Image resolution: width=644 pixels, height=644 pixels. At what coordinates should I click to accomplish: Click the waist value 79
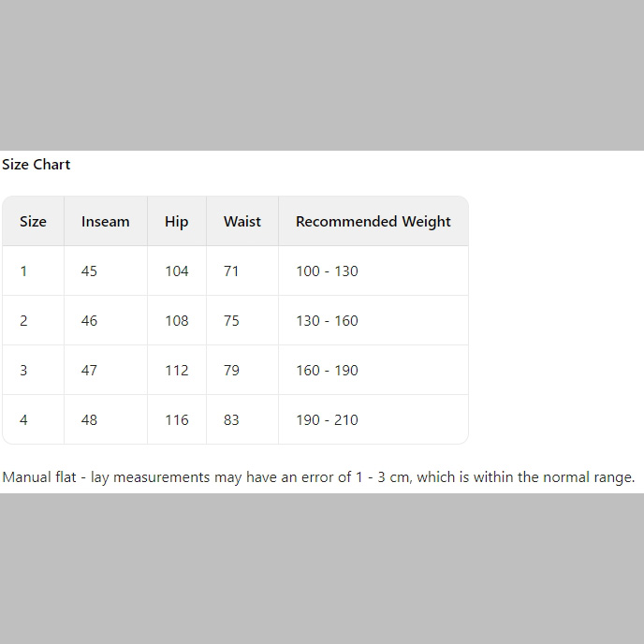[231, 371]
